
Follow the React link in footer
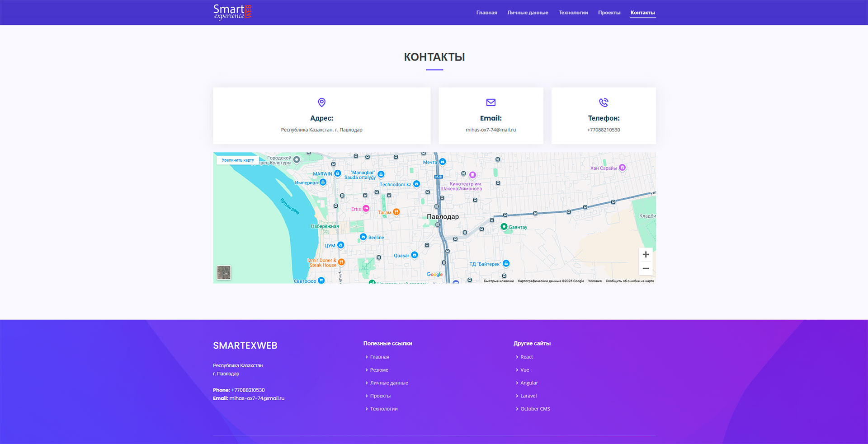pyautogui.click(x=526, y=357)
